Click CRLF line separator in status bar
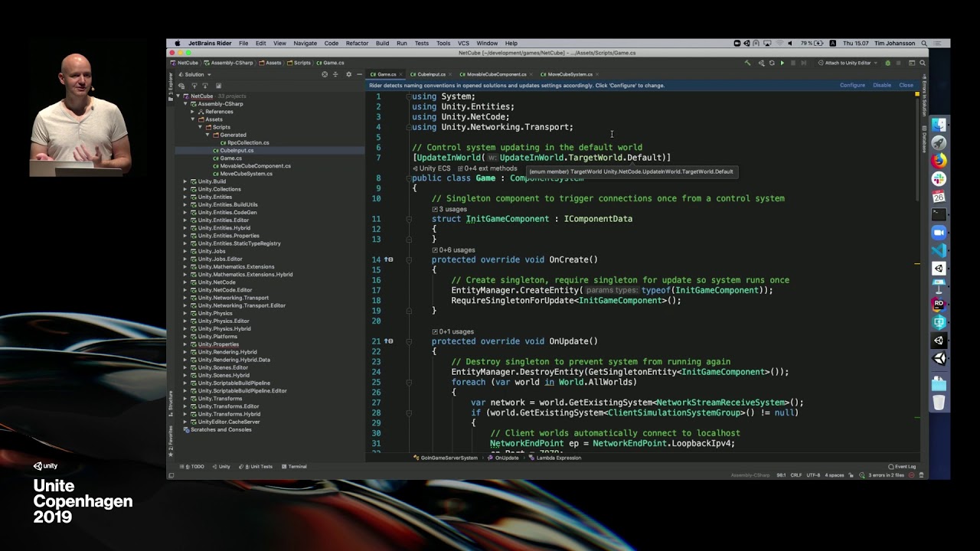This screenshot has width=980, height=551. point(796,475)
